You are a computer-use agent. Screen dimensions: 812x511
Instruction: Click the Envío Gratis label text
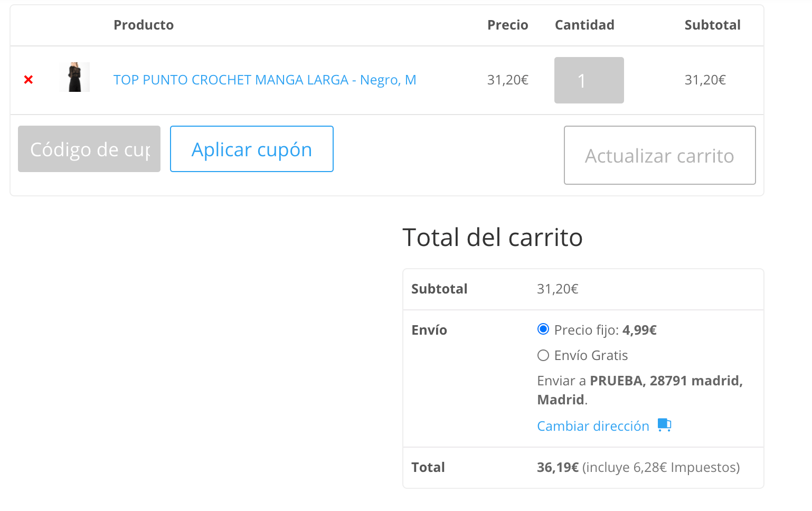[591, 355]
